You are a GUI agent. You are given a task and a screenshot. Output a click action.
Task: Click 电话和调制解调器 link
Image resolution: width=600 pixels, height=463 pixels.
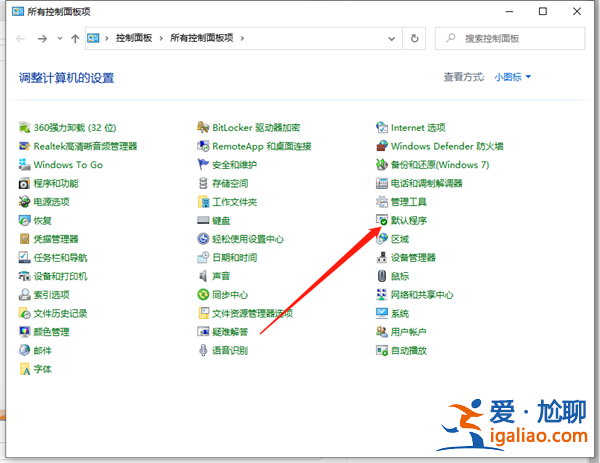426,183
